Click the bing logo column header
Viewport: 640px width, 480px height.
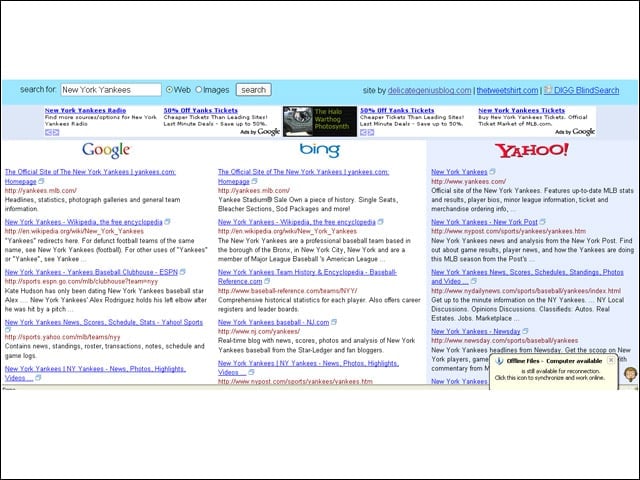click(x=320, y=150)
